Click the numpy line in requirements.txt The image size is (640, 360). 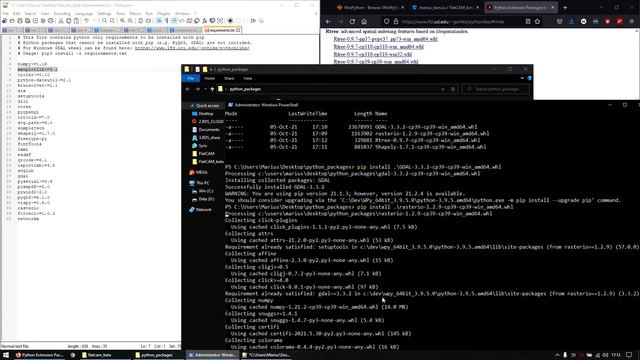(x=32, y=64)
